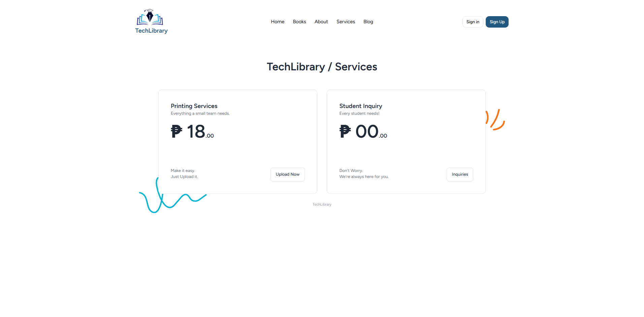Image resolution: width=644 pixels, height=317 pixels.
Task: Click the orange squiggle decoration
Action: pyautogui.click(x=495, y=119)
